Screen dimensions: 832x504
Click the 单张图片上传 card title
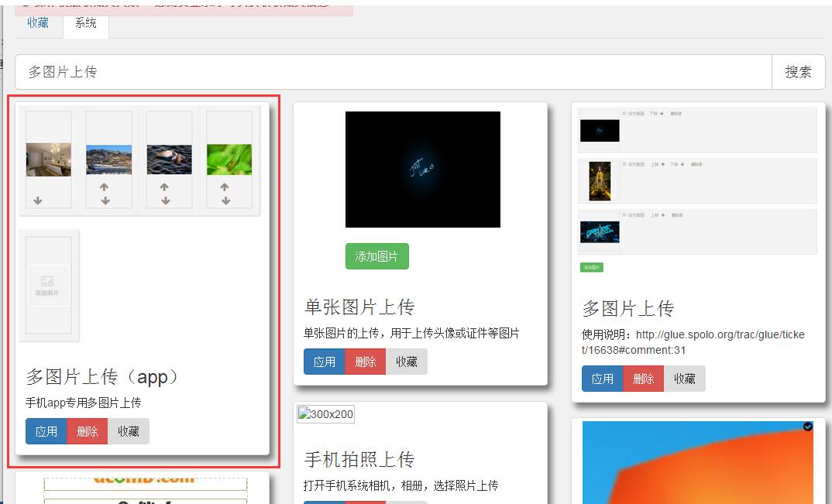click(x=359, y=307)
